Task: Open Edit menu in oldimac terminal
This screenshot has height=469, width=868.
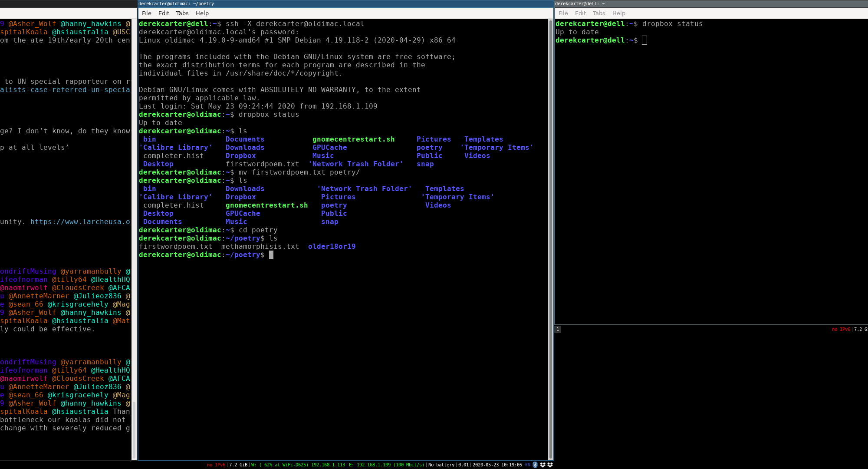Action: (164, 13)
